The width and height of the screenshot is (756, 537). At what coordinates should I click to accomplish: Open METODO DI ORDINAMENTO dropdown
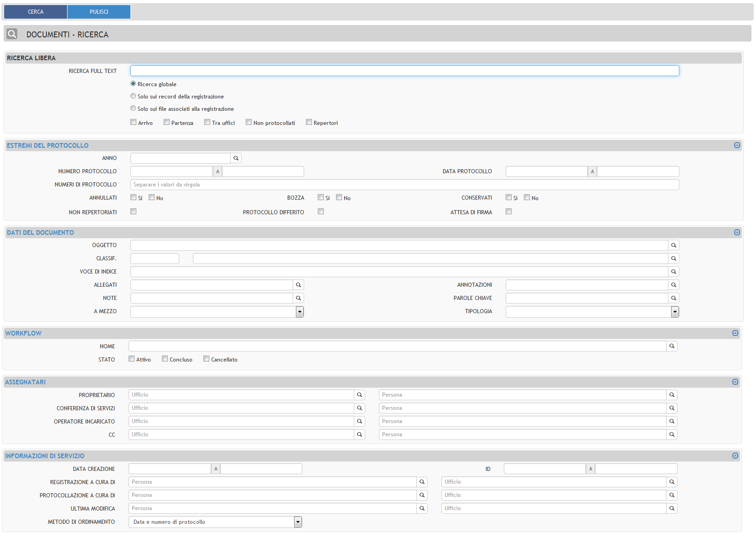pyautogui.click(x=298, y=522)
